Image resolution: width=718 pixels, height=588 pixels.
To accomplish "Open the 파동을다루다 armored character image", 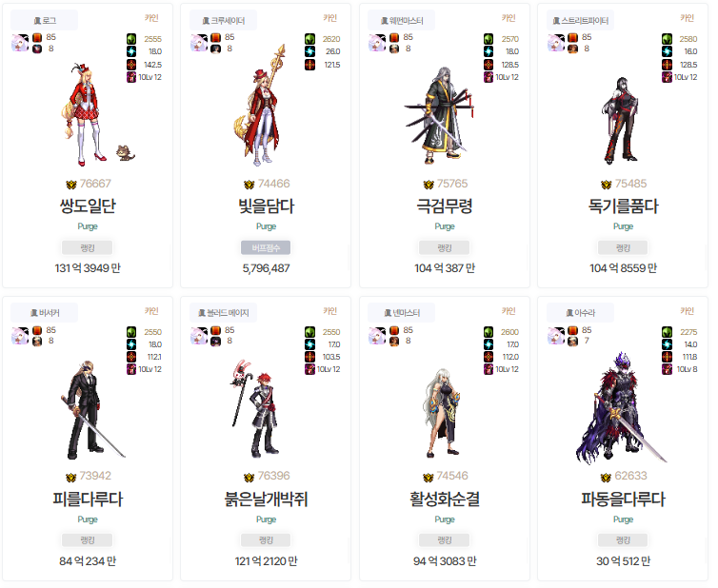I will click(x=622, y=408).
